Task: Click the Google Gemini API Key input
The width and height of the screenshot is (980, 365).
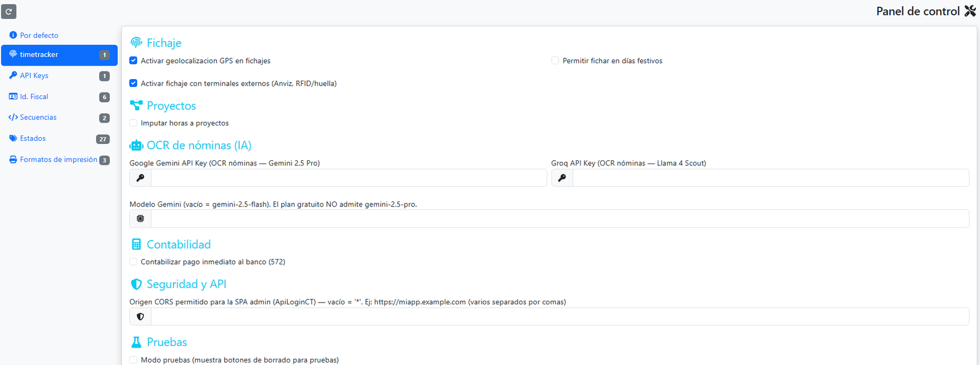Action: 349,178
